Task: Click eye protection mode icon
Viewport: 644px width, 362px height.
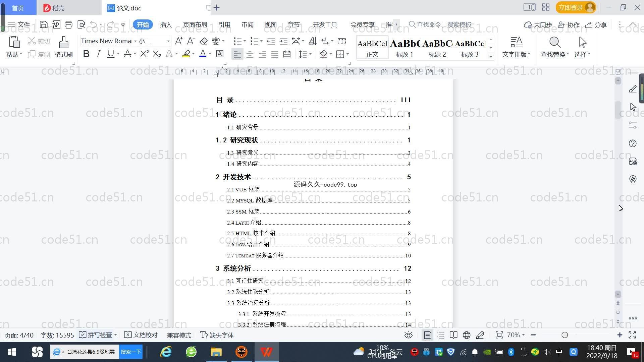Action: tap(408, 335)
